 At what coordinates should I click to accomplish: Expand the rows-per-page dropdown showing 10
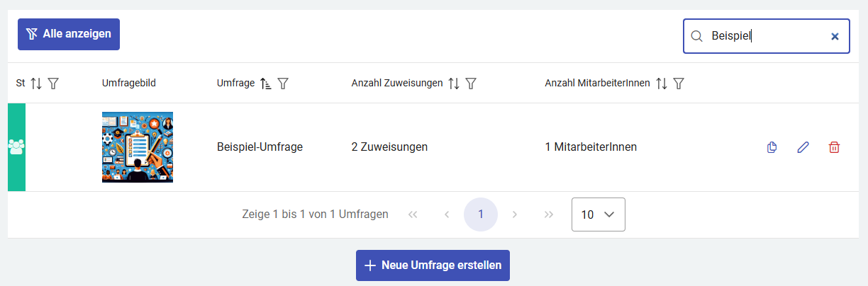(598, 214)
